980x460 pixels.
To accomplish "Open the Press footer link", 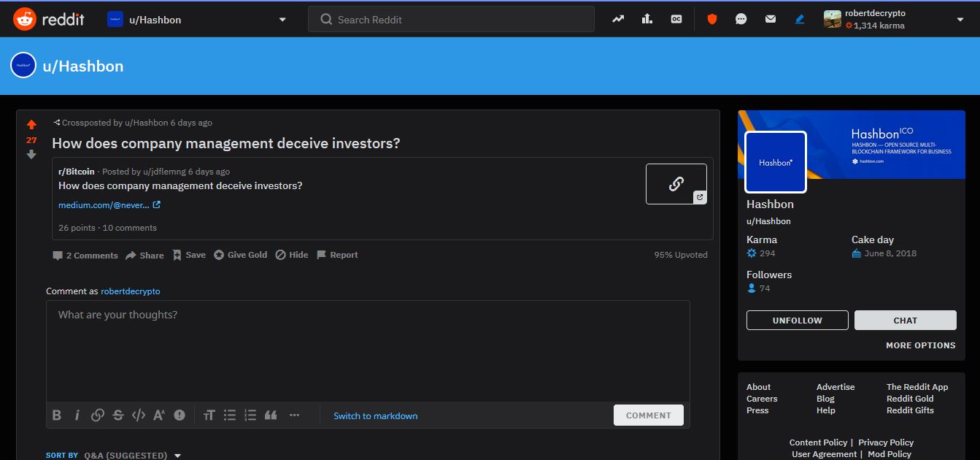I will (x=757, y=410).
